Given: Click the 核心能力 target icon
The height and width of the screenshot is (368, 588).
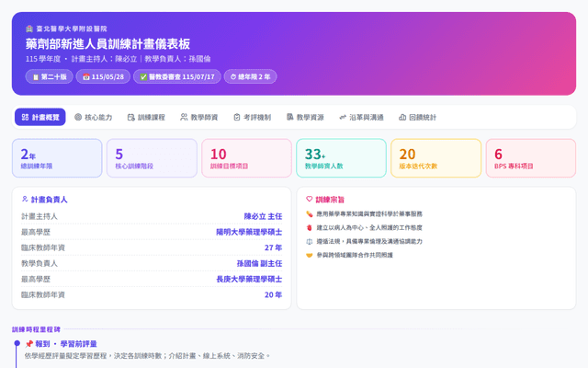Looking at the screenshot, I should point(78,117).
